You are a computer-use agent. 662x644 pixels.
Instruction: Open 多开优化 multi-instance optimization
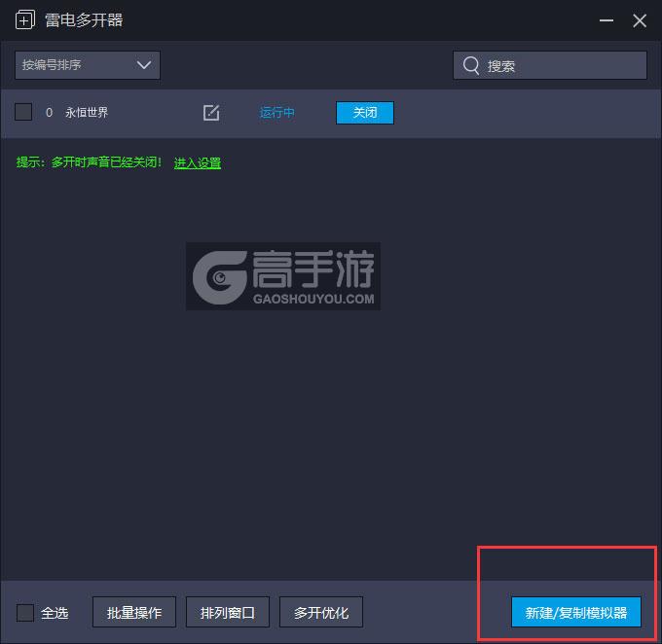click(321, 612)
